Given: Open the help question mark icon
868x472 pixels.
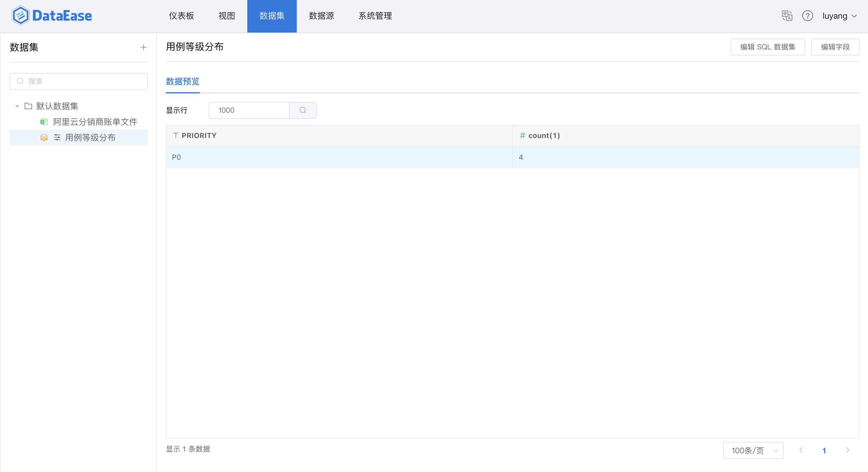Looking at the screenshot, I should (807, 16).
